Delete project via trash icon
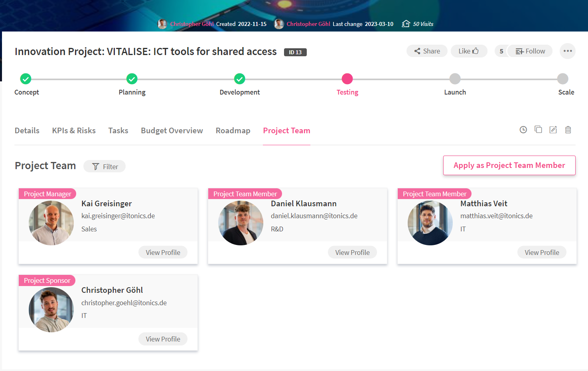The height and width of the screenshot is (371, 588). click(568, 130)
